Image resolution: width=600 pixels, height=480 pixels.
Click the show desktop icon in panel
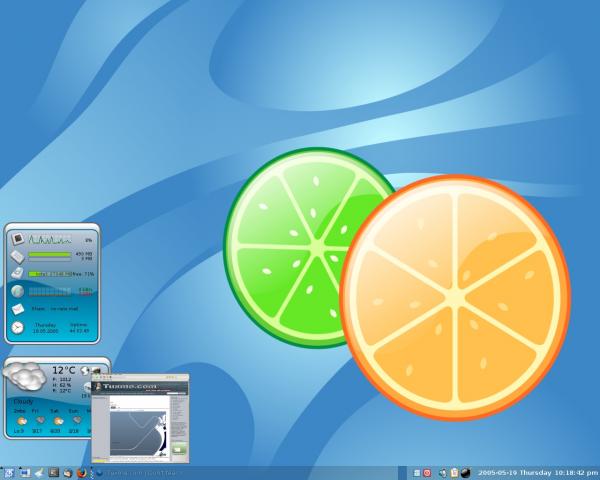point(23,471)
